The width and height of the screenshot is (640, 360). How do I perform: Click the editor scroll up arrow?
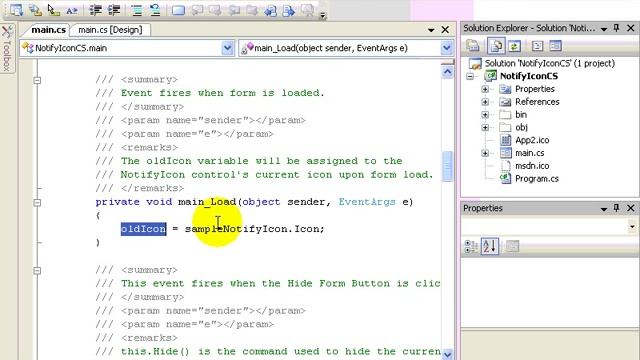tap(447, 72)
